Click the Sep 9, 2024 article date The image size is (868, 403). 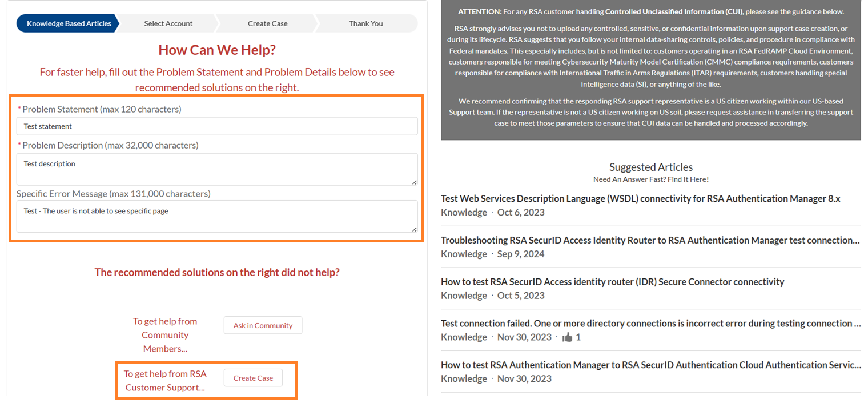point(521,254)
